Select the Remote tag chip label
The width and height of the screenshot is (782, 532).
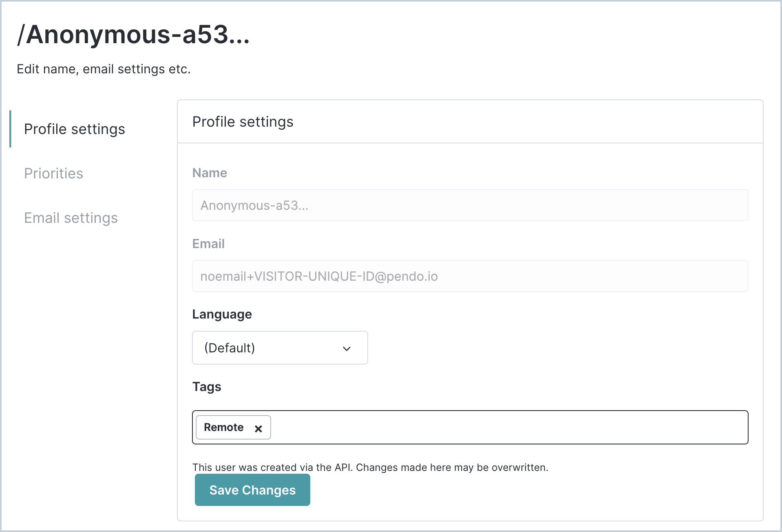[x=223, y=427]
